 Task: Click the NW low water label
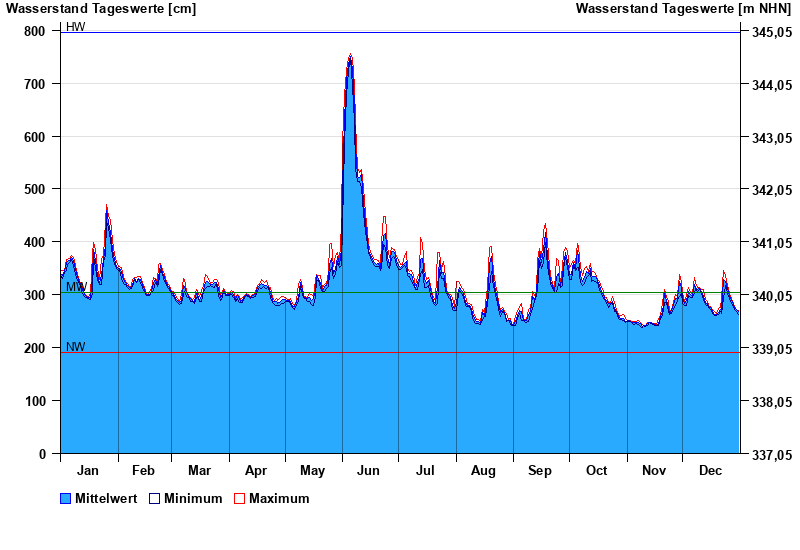[x=76, y=347]
